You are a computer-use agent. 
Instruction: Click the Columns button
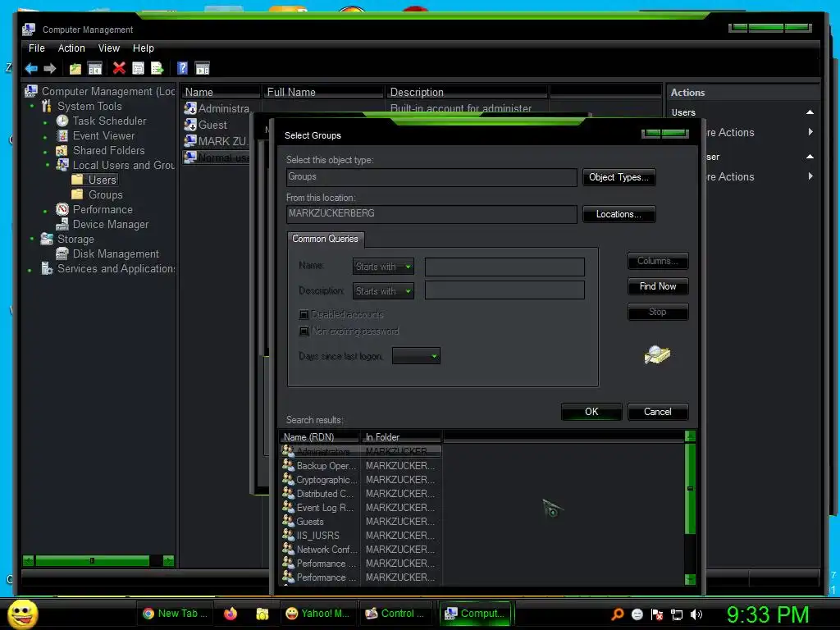tap(658, 261)
